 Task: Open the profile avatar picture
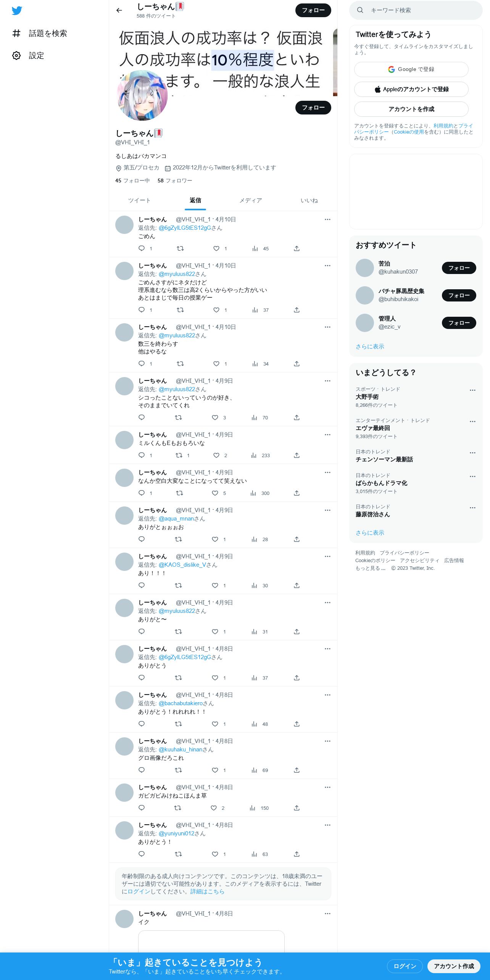click(x=142, y=95)
